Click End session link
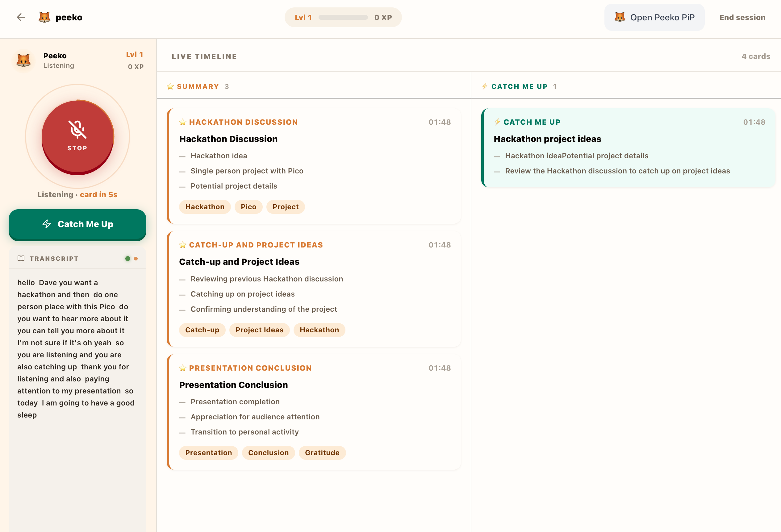Image resolution: width=781 pixels, height=532 pixels. [742, 18]
